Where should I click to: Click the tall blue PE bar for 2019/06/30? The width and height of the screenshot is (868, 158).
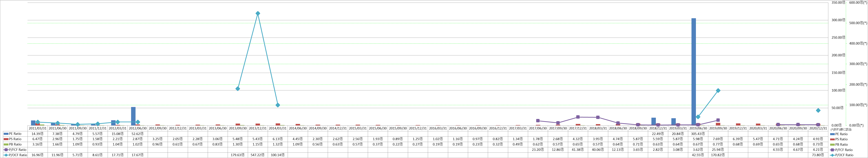(x=694, y=72)
